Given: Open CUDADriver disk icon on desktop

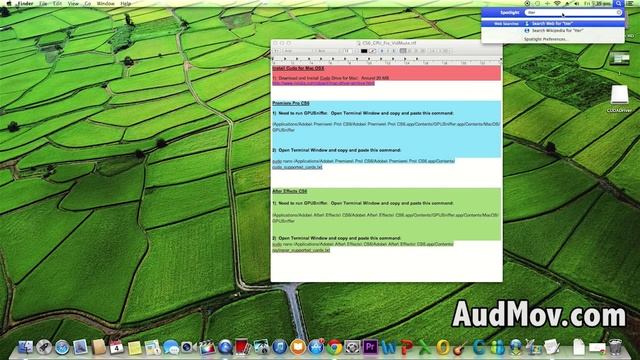Looking at the screenshot, I should coord(619,98).
